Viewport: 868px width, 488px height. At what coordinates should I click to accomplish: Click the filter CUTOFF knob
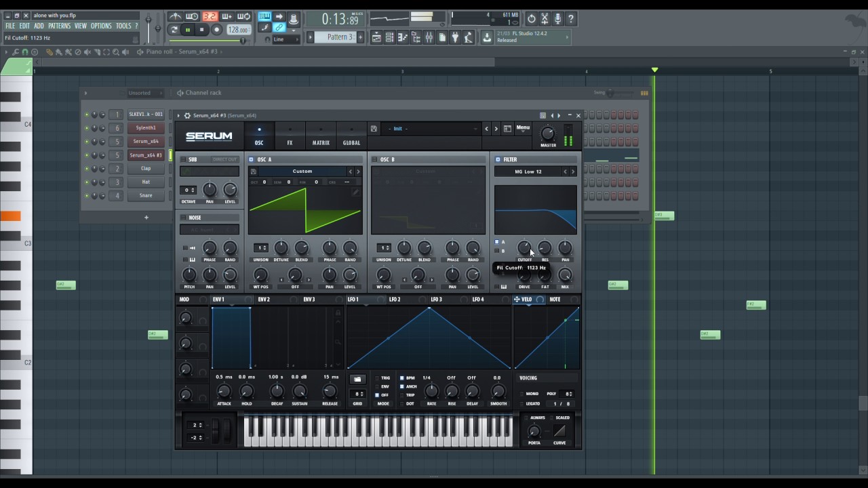pos(524,248)
